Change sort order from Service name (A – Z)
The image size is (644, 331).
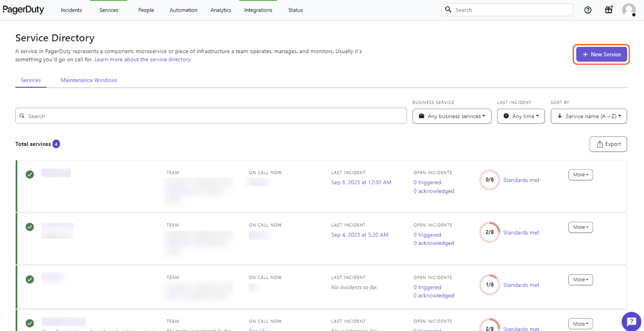pyautogui.click(x=589, y=116)
